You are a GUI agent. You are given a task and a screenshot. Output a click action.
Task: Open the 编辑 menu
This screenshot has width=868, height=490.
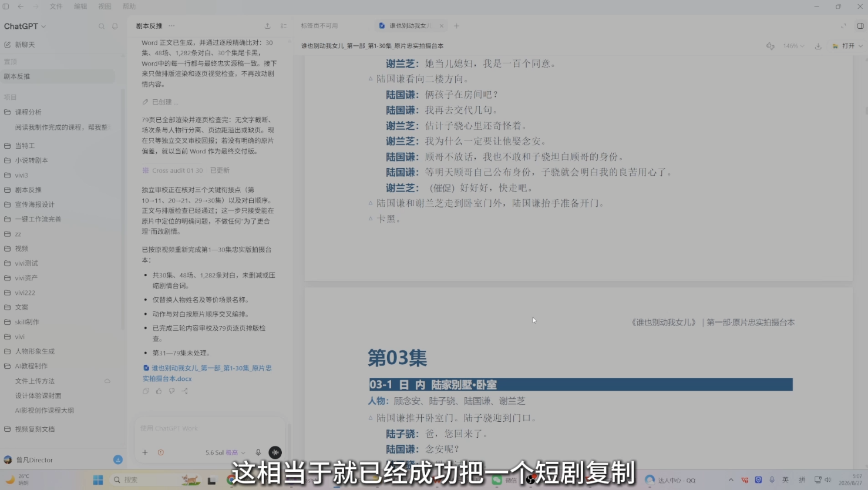80,6
